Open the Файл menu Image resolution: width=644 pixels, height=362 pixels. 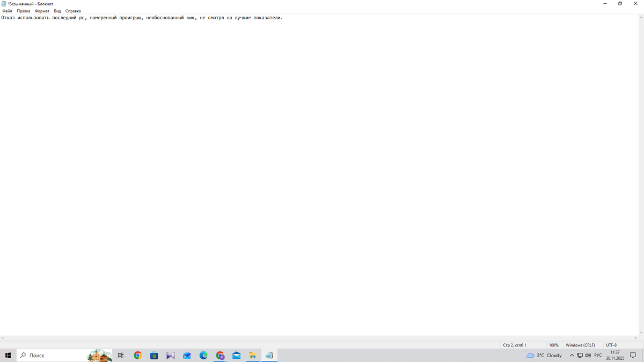7,11
